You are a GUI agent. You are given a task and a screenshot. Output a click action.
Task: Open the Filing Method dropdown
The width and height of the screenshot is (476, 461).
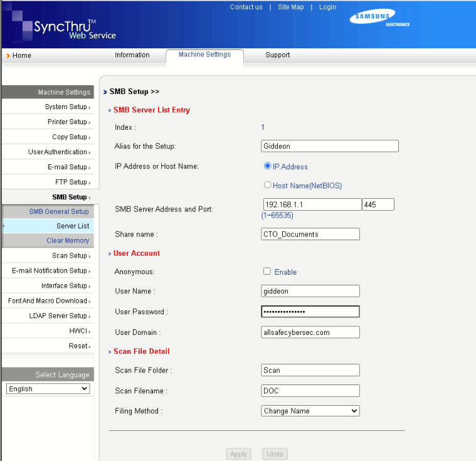point(310,411)
